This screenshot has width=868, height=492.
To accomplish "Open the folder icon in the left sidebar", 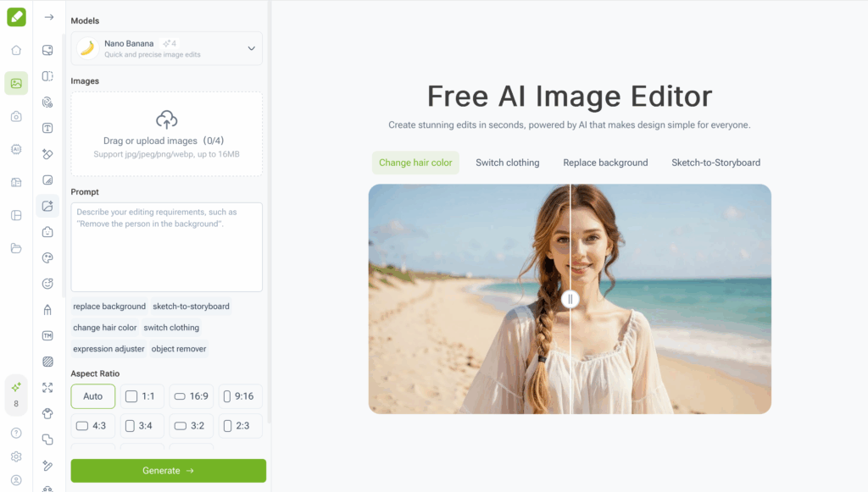I will pyautogui.click(x=15, y=249).
